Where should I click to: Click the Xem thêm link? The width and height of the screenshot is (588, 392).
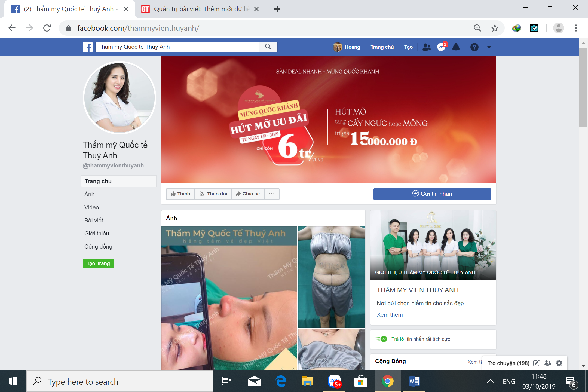point(390,315)
